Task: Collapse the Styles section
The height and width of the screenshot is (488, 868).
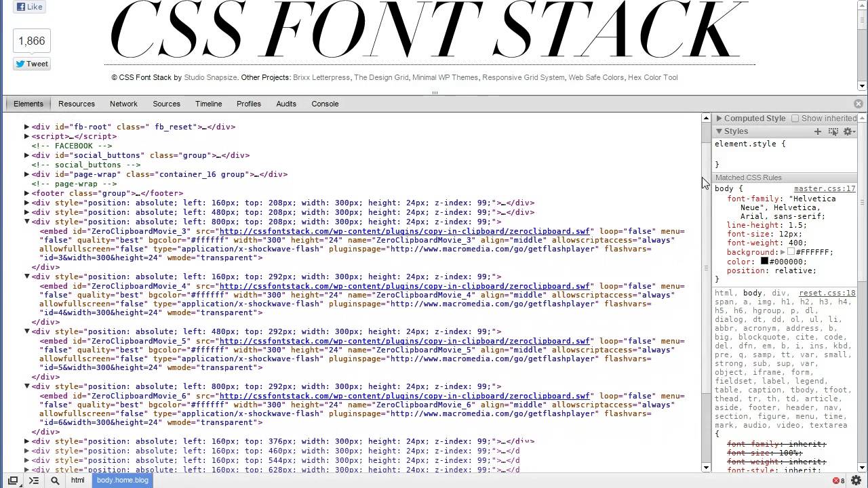Action: click(x=719, y=131)
